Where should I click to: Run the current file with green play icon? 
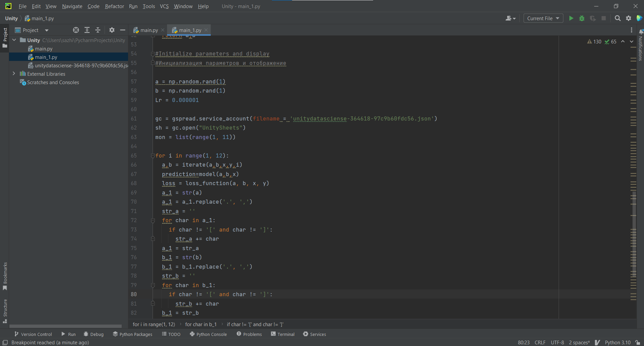pos(571,19)
